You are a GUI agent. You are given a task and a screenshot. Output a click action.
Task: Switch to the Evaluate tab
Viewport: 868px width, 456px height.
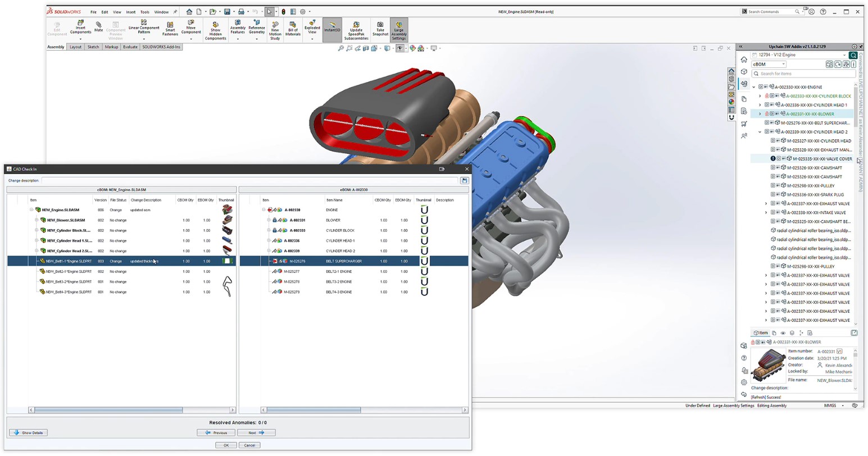(x=130, y=47)
